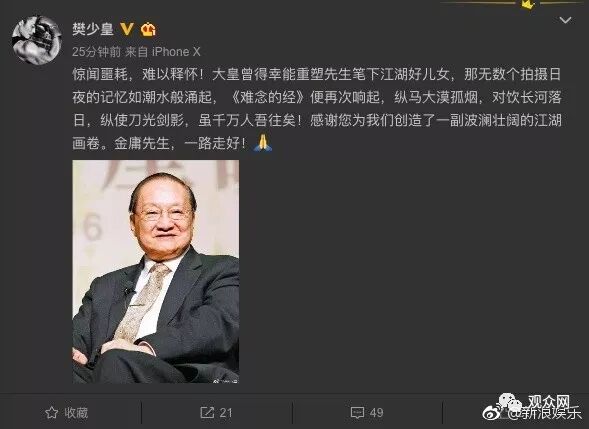
Task: Click the Weibo eye logo watermark
Action: [493, 413]
